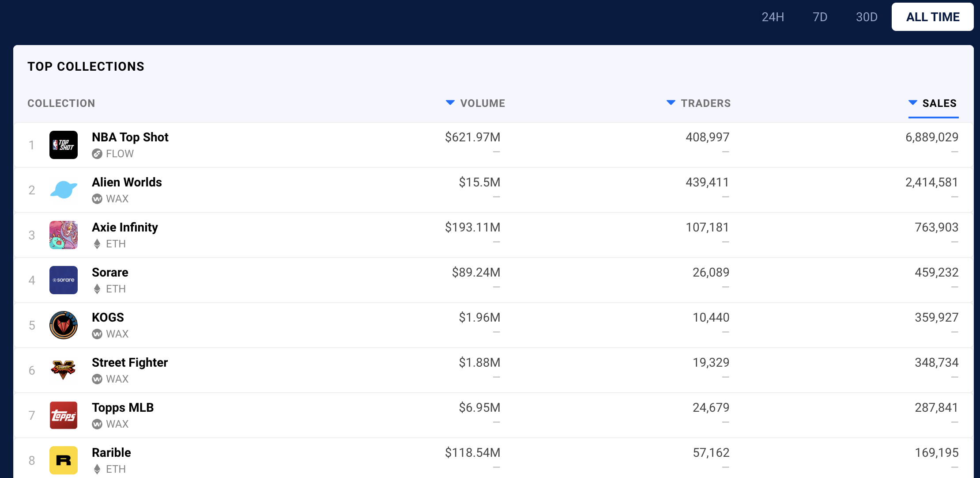
Task: Click the Topps red logo icon
Action: click(x=64, y=415)
